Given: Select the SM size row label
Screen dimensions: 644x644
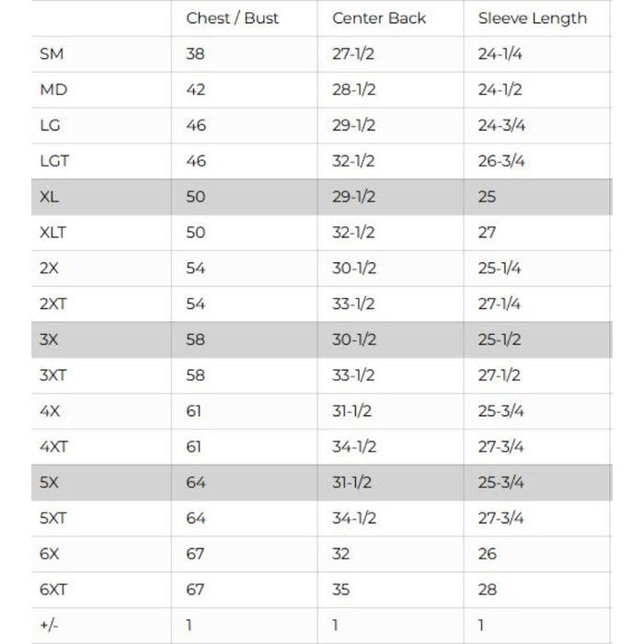Looking at the screenshot, I should [52, 54].
